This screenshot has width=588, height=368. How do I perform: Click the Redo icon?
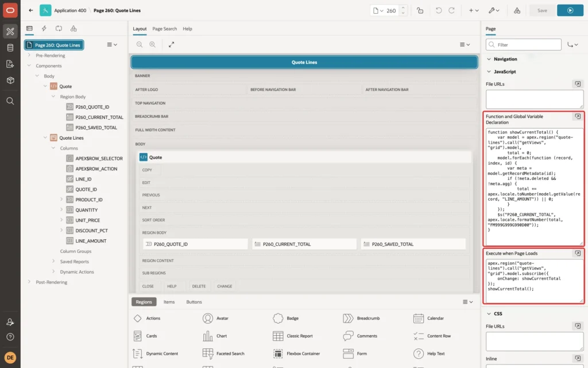pyautogui.click(x=451, y=10)
